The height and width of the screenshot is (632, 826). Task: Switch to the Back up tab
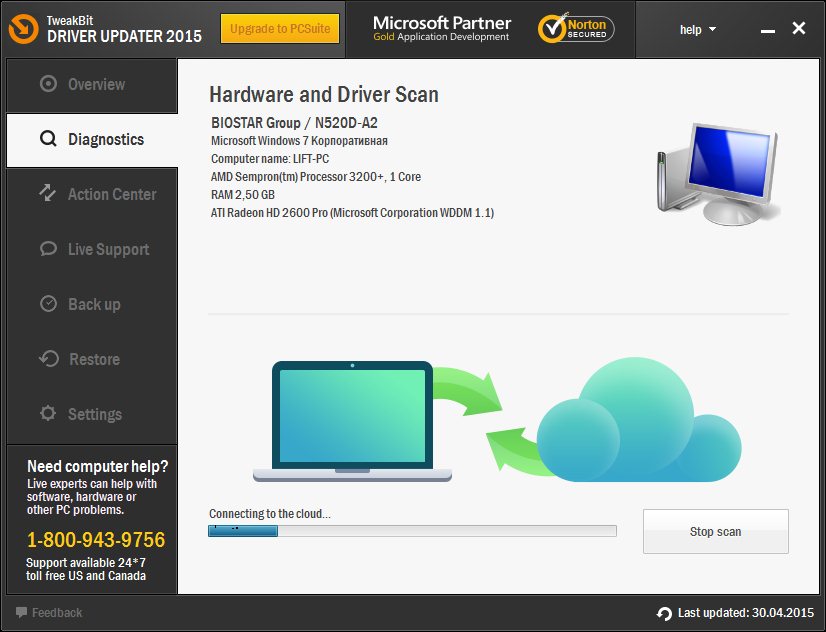pyautogui.click(x=92, y=304)
